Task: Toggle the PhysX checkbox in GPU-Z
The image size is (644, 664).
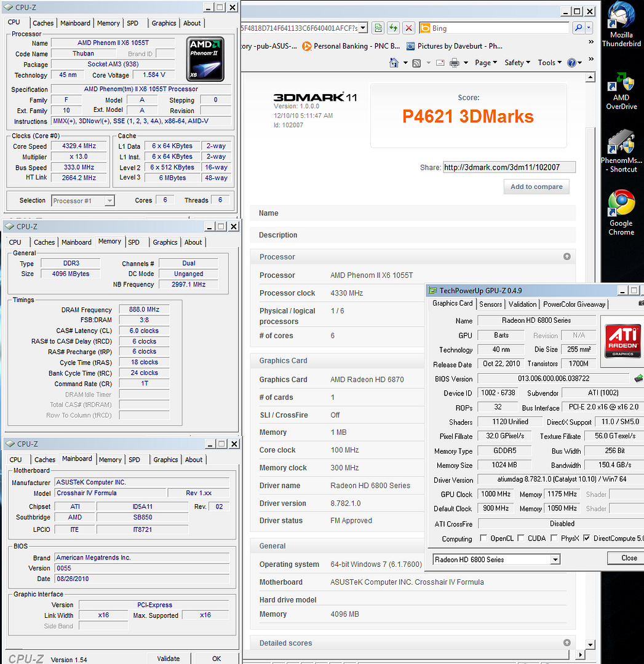Action: [554, 538]
